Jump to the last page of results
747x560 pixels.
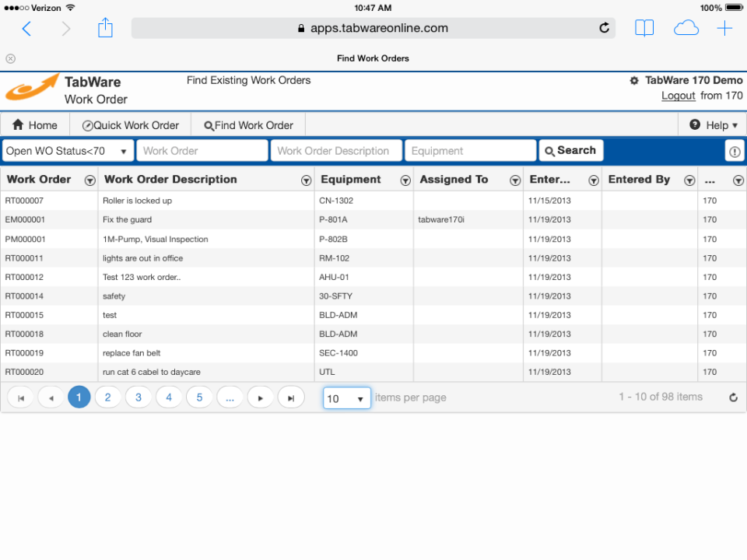tap(289, 397)
